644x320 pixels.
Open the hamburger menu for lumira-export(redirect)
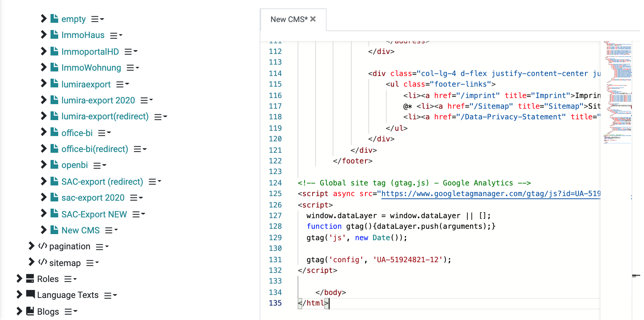click(161, 117)
